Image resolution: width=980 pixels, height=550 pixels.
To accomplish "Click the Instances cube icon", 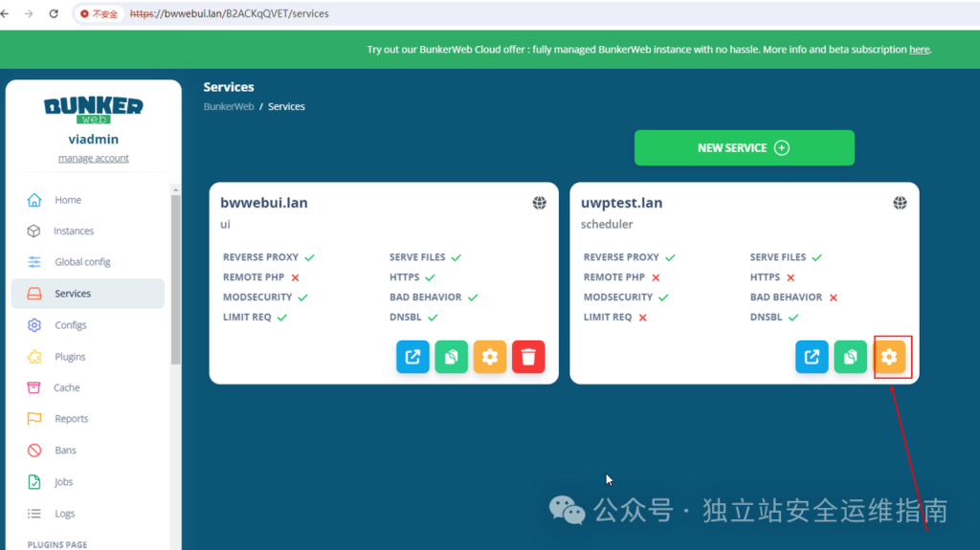I will pos(33,231).
